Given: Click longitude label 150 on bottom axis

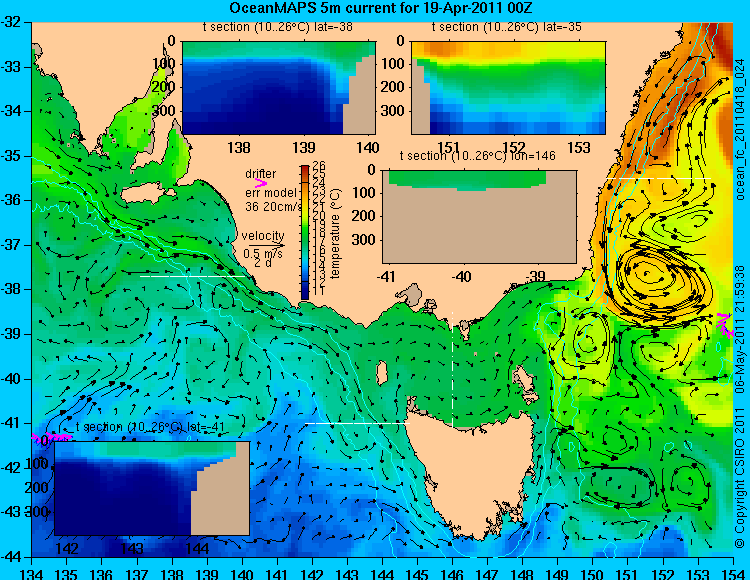Looking at the screenshot, I should click(593, 574).
